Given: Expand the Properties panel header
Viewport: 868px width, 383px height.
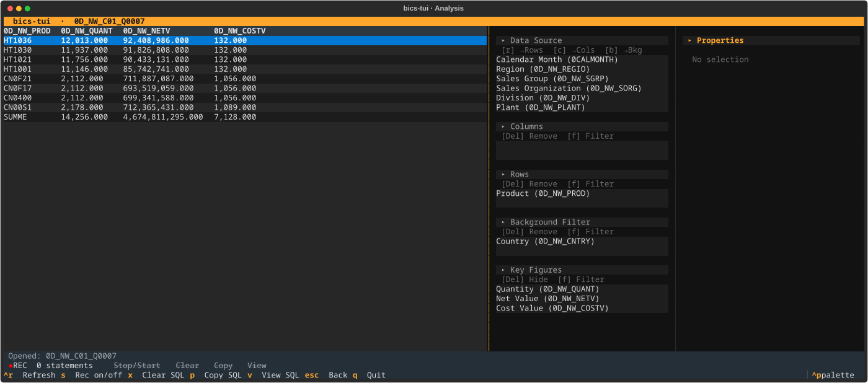Looking at the screenshot, I should [x=771, y=40].
